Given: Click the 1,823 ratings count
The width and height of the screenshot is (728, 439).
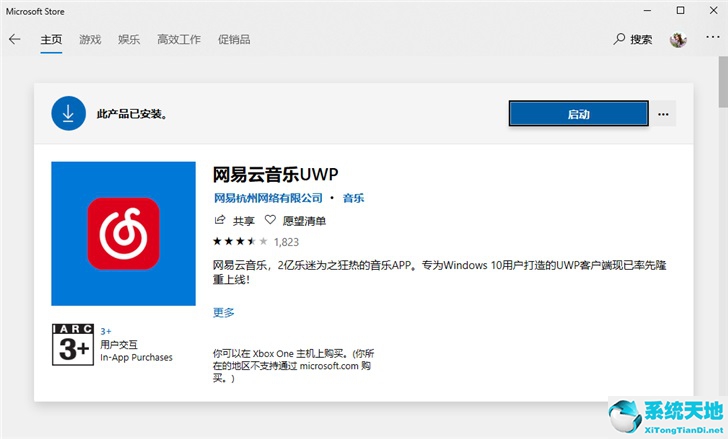Looking at the screenshot, I should click(286, 242).
